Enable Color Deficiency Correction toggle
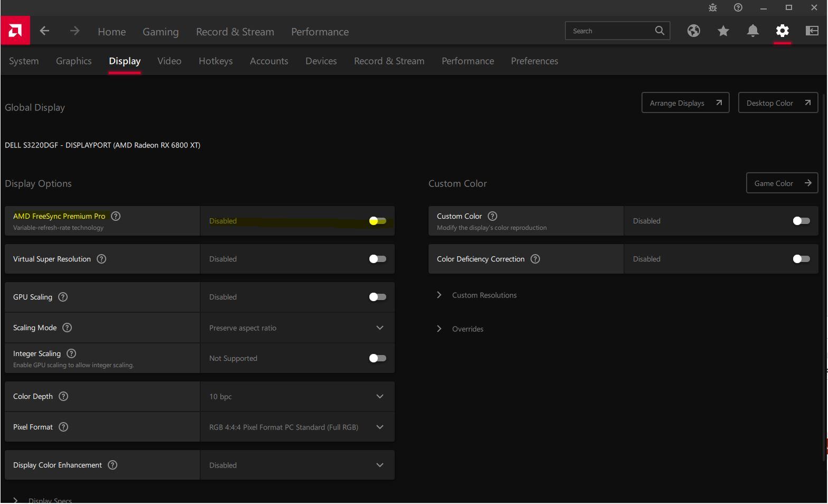Screen dimensions: 828x504 coord(802,259)
